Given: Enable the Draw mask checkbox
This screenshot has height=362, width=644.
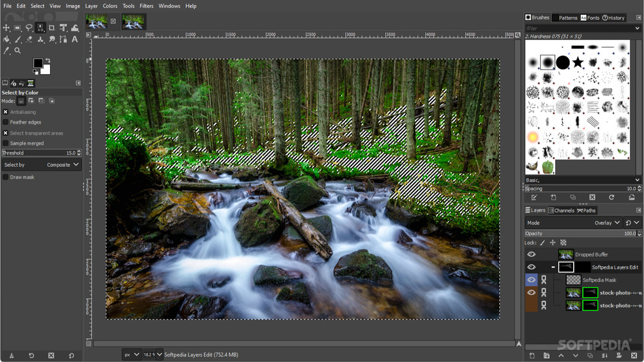Looking at the screenshot, I should (5, 177).
